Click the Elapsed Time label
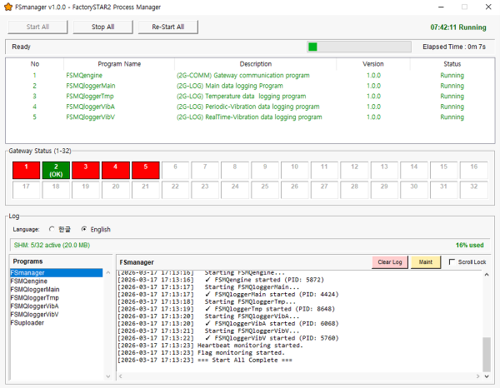The height and width of the screenshot is (388, 500). (x=454, y=47)
